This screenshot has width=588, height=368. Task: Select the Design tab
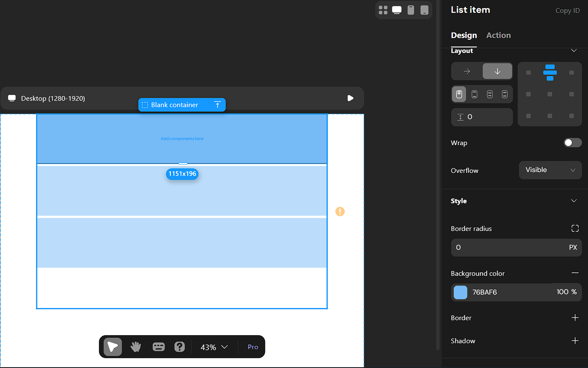coord(463,35)
